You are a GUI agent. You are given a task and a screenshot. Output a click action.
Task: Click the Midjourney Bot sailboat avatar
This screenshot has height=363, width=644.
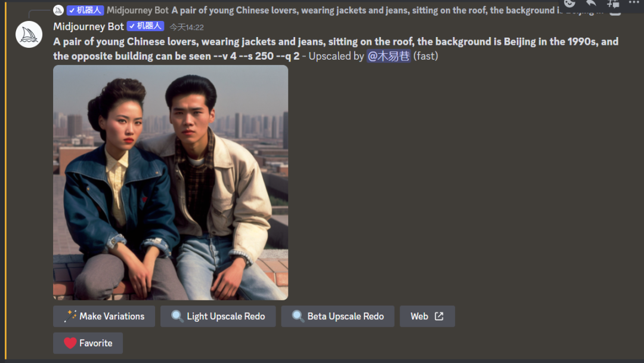29,35
